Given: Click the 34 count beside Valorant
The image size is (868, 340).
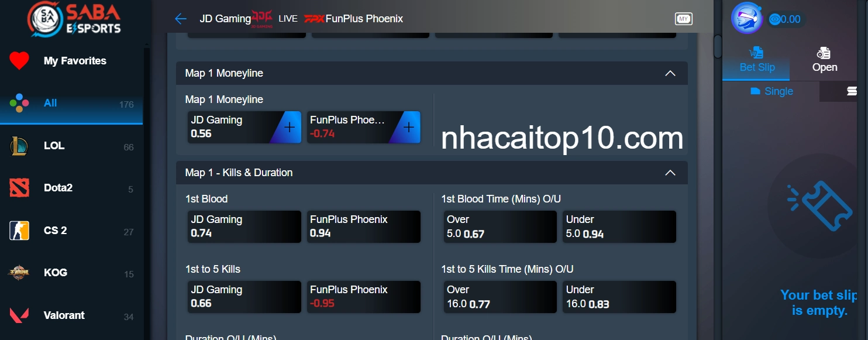Looking at the screenshot, I should 129,317.
